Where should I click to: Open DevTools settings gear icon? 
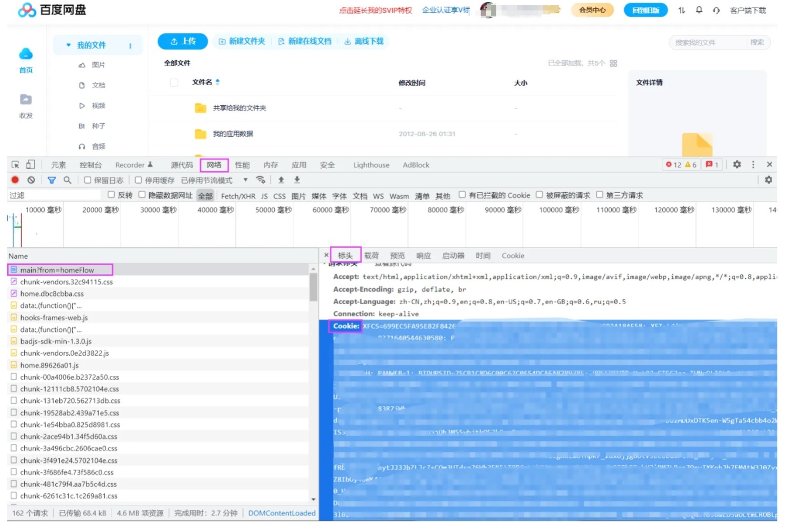(x=737, y=165)
